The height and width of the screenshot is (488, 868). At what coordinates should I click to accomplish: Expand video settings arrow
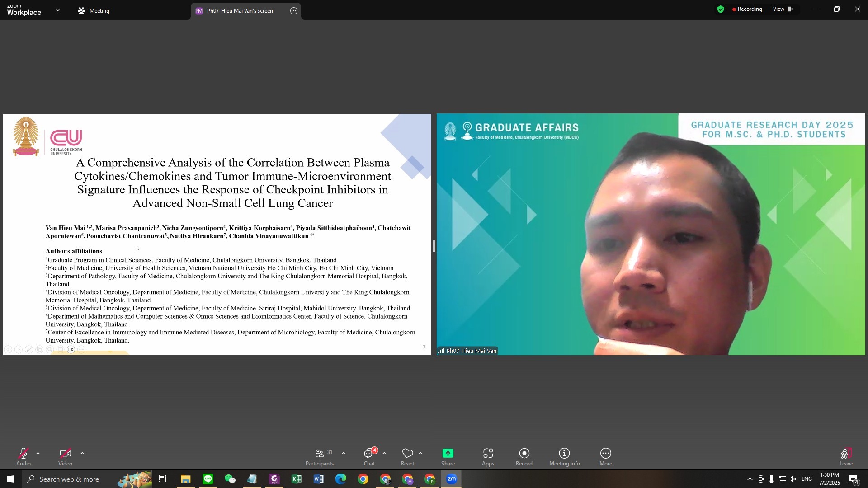click(x=82, y=453)
